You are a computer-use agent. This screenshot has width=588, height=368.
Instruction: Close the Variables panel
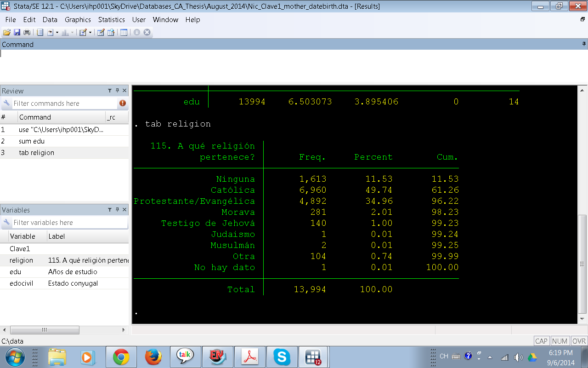[124, 210]
